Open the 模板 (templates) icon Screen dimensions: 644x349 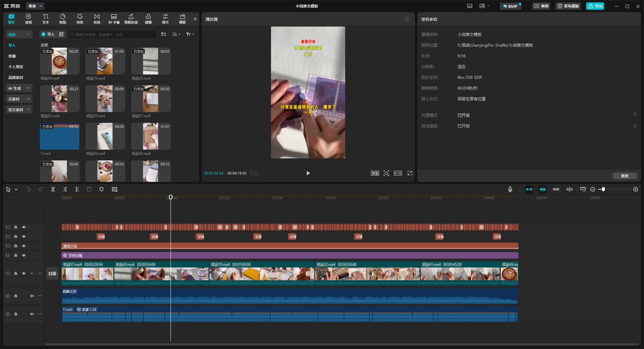(182, 19)
